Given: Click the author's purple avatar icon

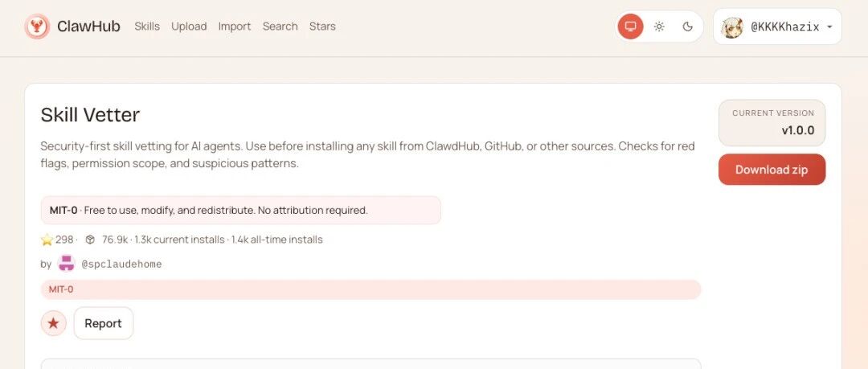Looking at the screenshot, I should pyautogui.click(x=67, y=264).
